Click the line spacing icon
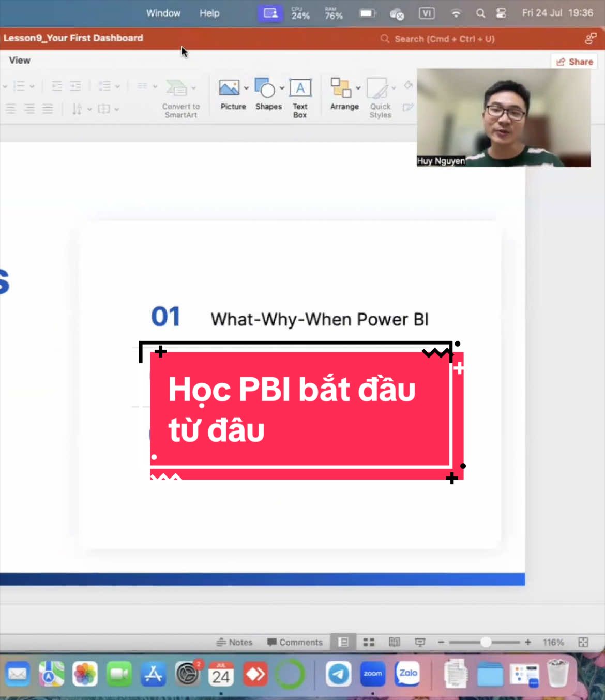 tap(105, 86)
